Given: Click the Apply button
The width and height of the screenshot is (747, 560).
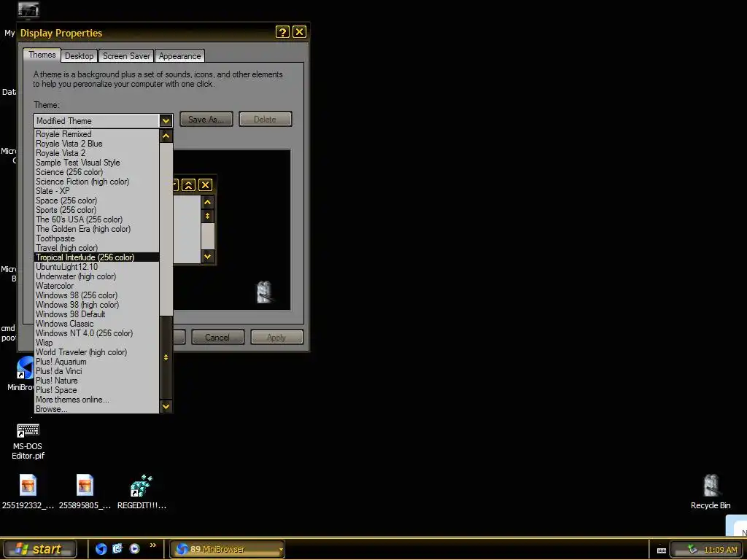Looking at the screenshot, I should 276,337.
